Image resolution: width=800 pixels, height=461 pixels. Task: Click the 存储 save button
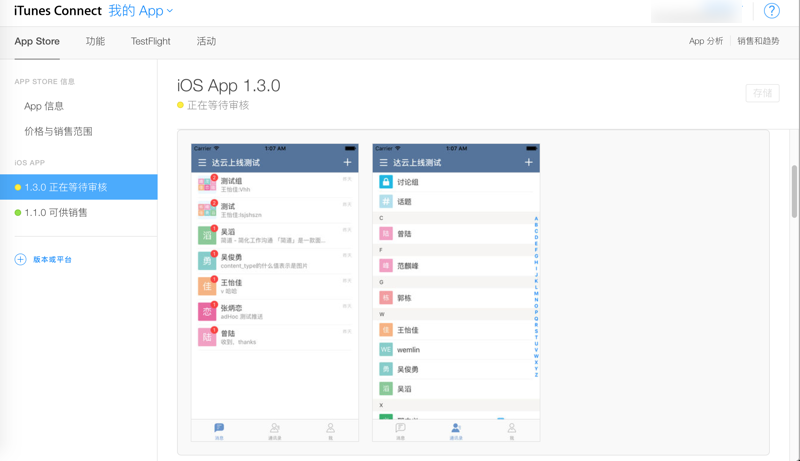[x=762, y=93]
